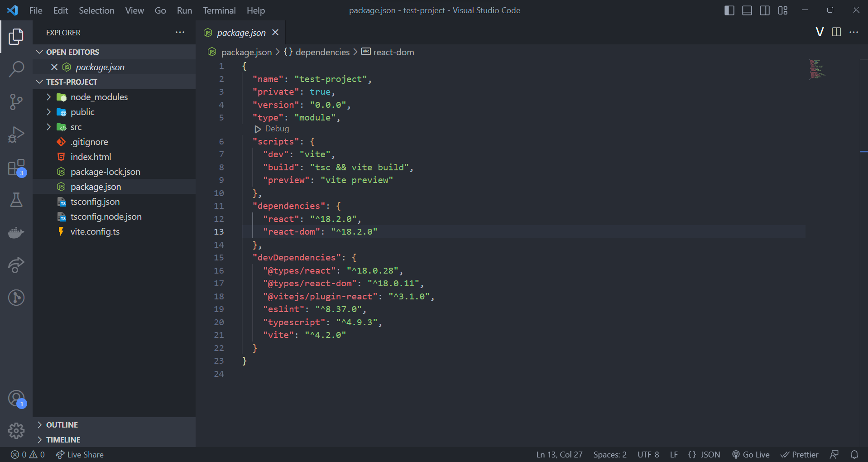Screen dimensions: 868x462
Task: Click Prettier in status bar
Action: (x=800, y=454)
